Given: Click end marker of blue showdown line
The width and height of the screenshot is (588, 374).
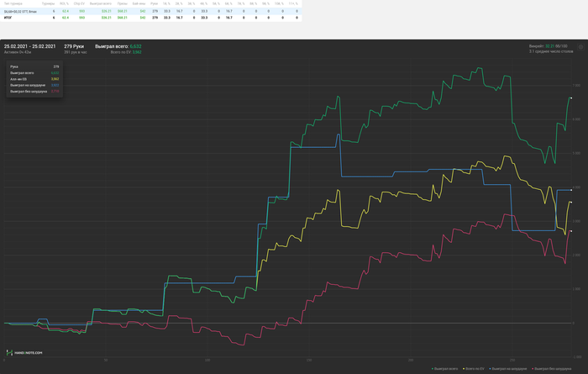Looking at the screenshot, I should tap(571, 190).
